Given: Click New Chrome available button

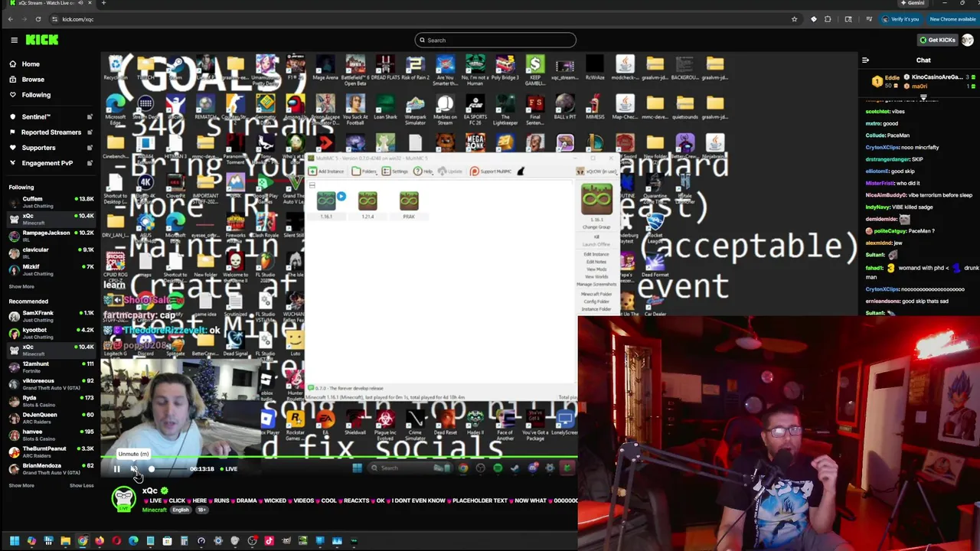Looking at the screenshot, I should (952, 19).
